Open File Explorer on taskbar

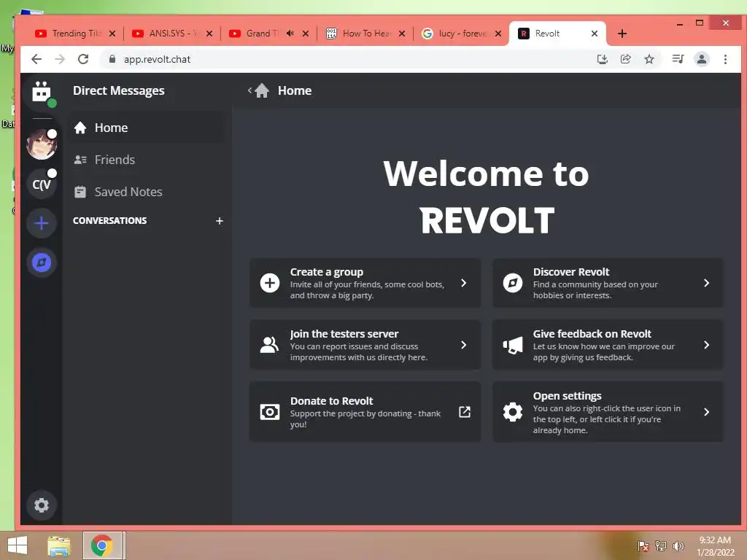tap(59, 545)
